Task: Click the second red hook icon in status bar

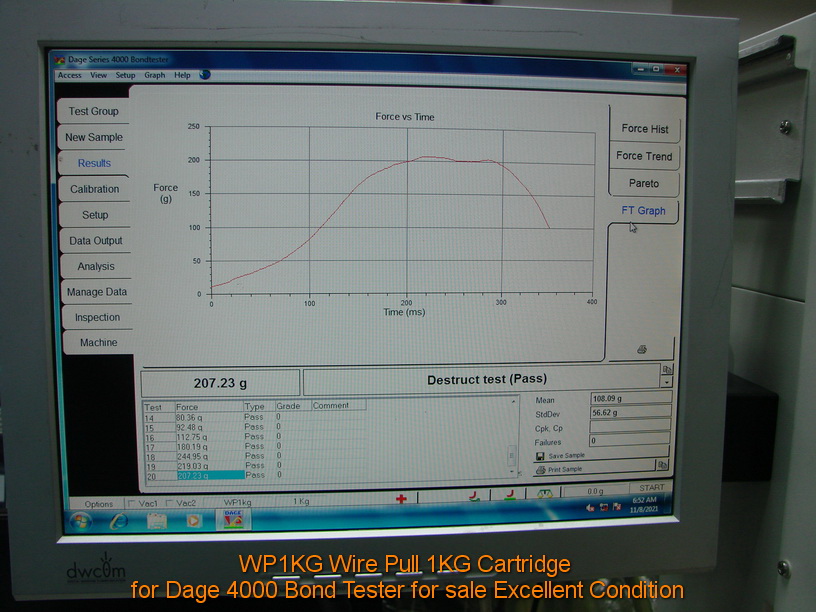Action: coord(509,494)
